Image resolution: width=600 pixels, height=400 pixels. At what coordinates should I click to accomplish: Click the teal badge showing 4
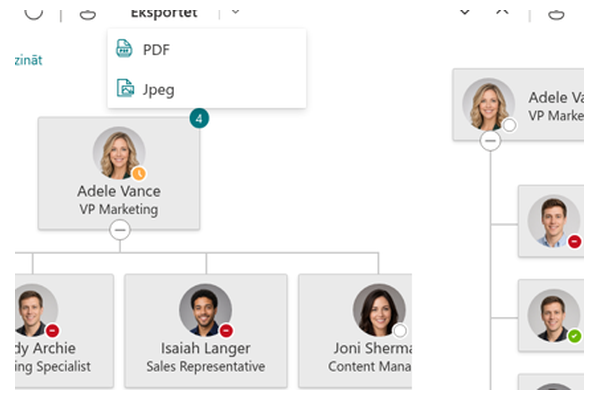[199, 118]
